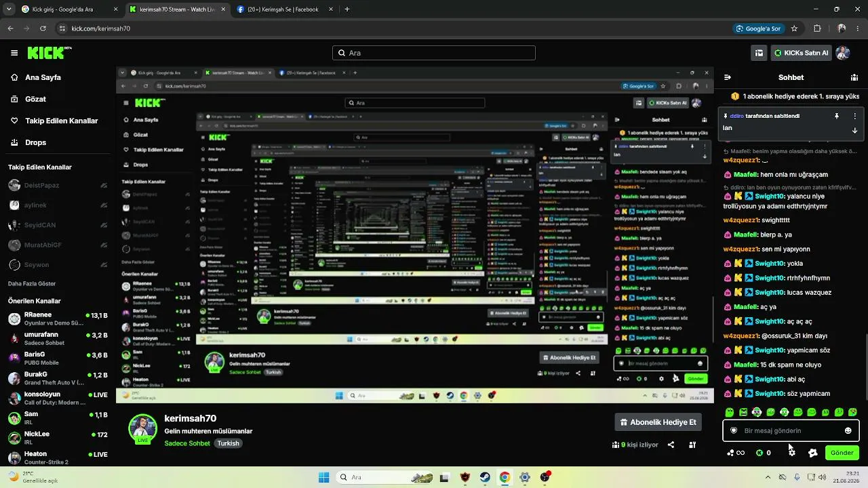Click the chat identity badge icon
Screen dimensions: 868x488
[x=734, y=430]
